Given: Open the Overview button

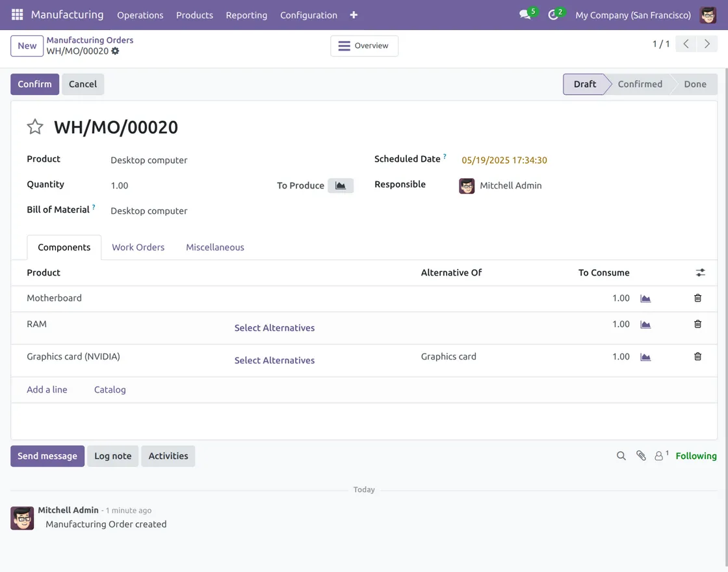Looking at the screenshot, I should tap(364, 46).
